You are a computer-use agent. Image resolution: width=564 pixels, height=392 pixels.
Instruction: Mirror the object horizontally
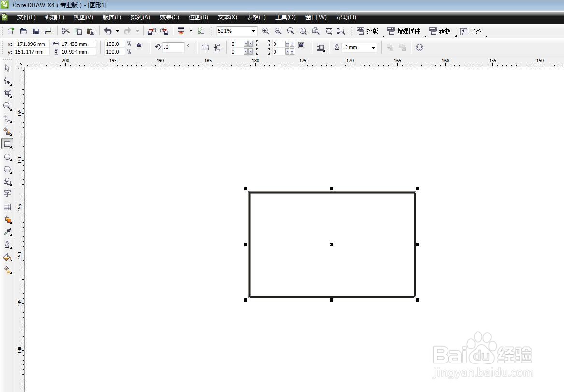tap(205, 47)
